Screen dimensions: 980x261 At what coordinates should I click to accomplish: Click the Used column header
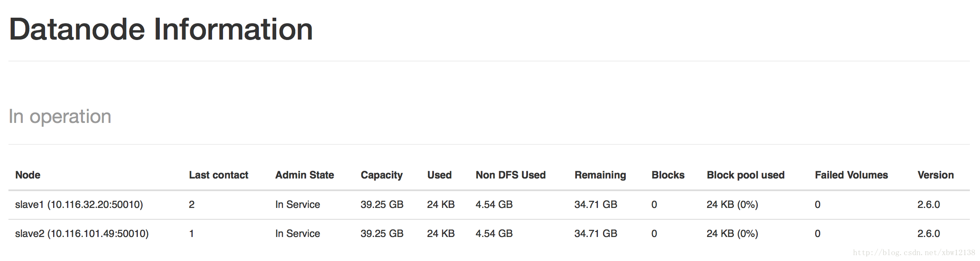[439, 175]
